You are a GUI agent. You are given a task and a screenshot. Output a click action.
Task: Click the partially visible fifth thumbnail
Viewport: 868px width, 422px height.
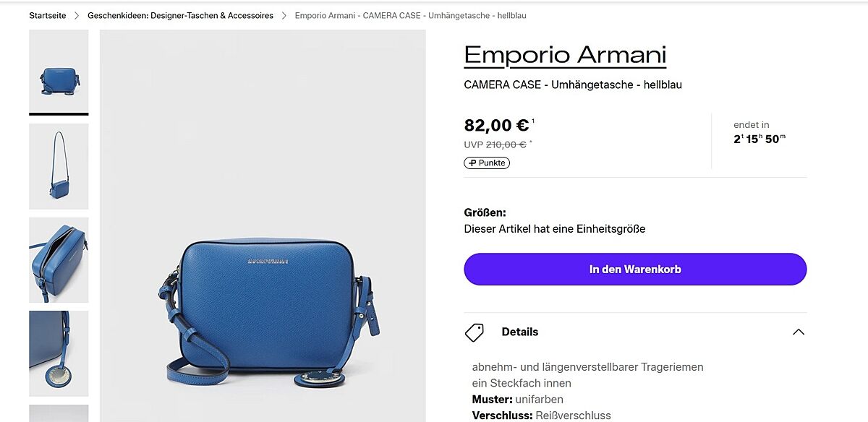pos(59,413)
